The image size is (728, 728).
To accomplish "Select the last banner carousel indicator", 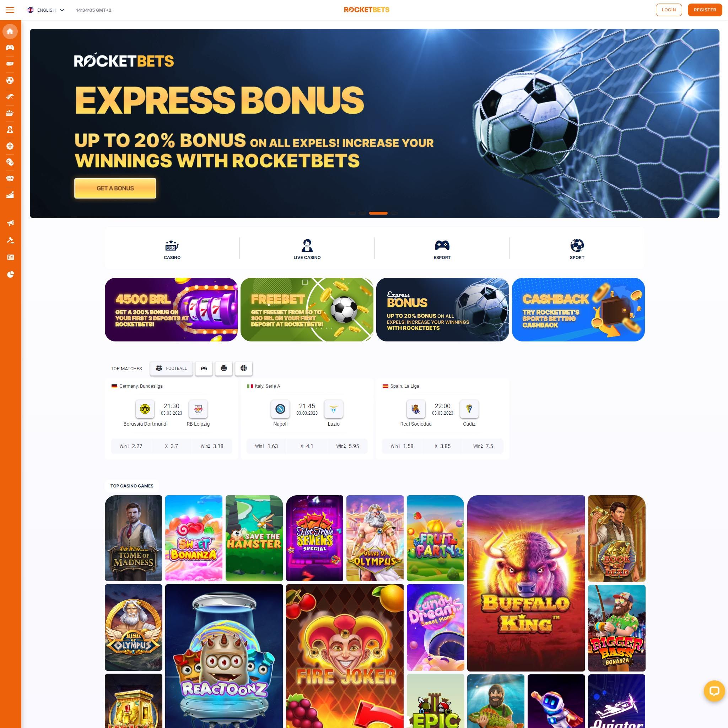I will click(x=394, y=213).
